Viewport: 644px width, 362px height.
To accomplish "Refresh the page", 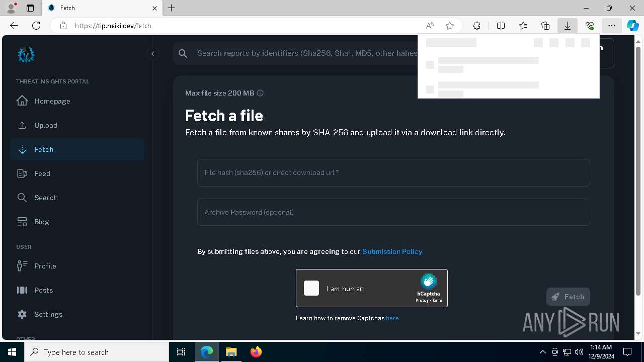I will [36, 26].
